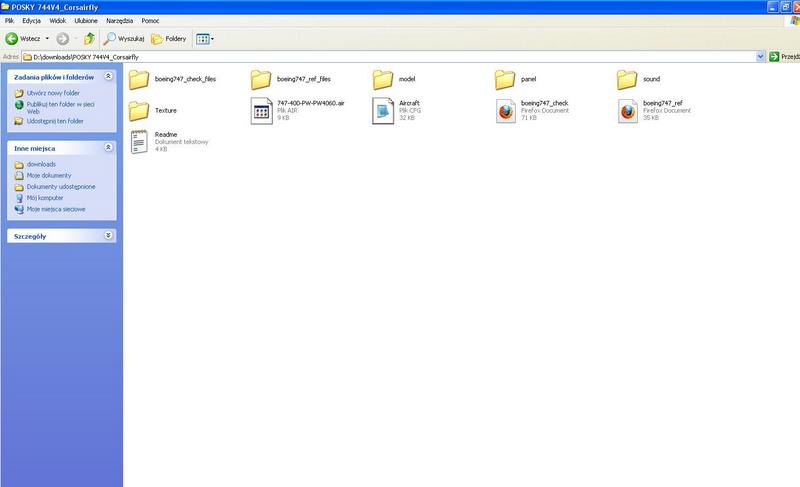Click the Readme file name label
Screen dimensions: 800x487
click(x=166, y=135)
